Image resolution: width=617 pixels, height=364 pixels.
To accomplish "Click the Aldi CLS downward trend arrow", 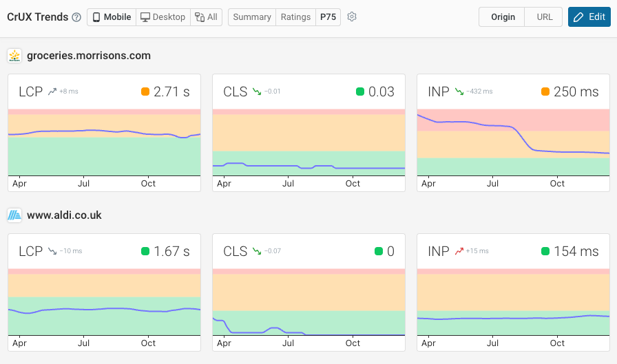I will (257, 251).
